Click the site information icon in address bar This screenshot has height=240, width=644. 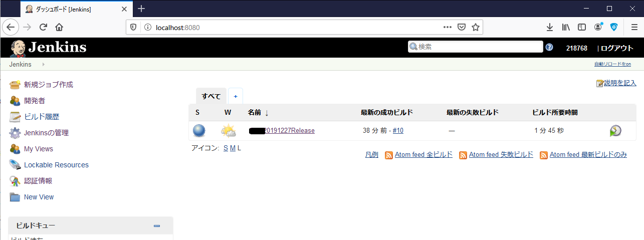click(x=148, y=27)
